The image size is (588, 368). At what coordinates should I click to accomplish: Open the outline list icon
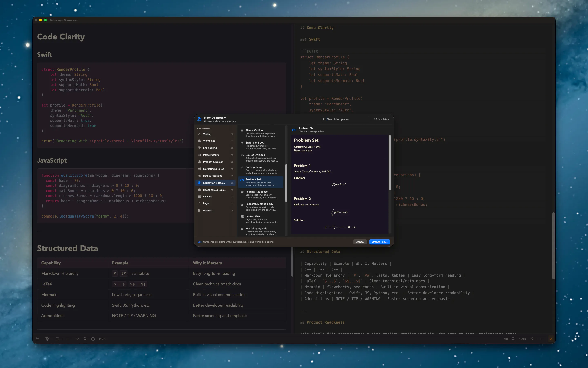click(67, 339)
